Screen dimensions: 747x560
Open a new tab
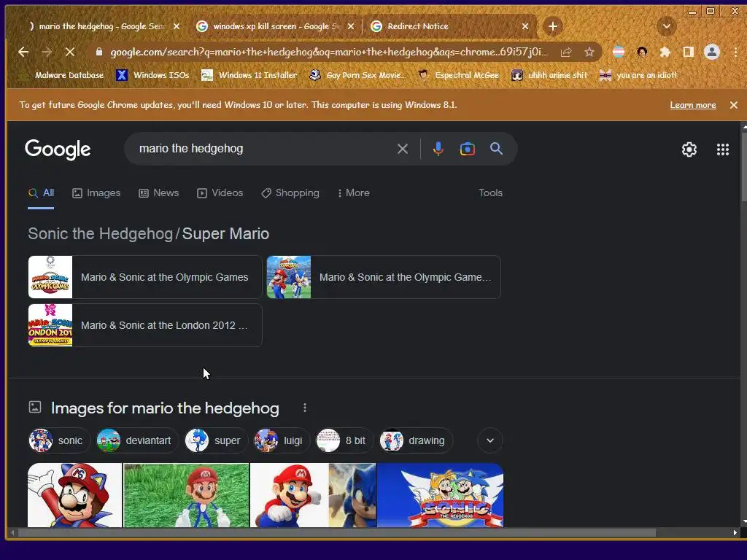[x=553, y=26]
